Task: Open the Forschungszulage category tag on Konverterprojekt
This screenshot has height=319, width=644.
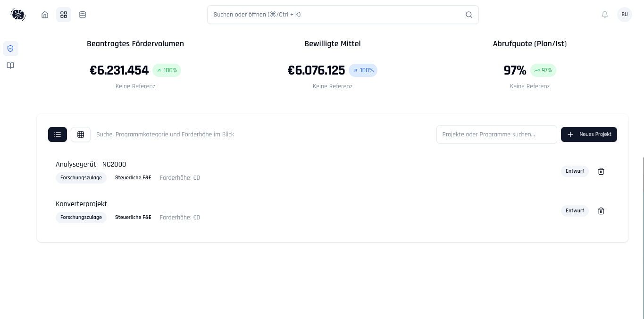Action: tap(81, 218)
